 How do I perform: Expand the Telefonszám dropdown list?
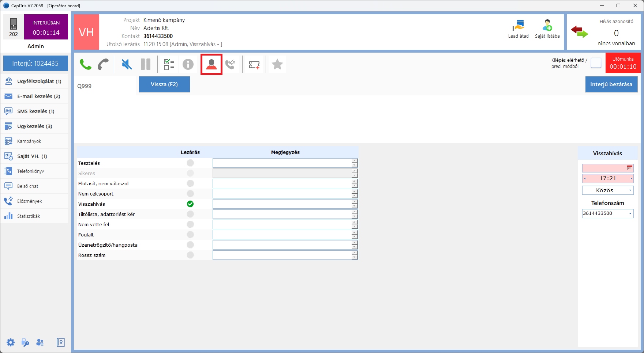pos(630,213)
